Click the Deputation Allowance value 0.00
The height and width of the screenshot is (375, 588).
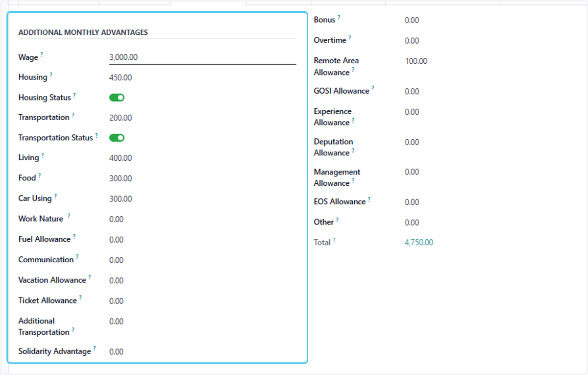pyautogui.click(x=412, y=142)
